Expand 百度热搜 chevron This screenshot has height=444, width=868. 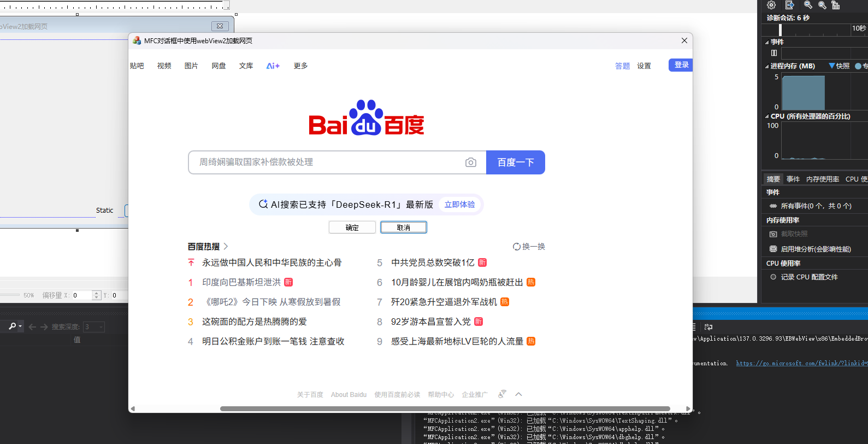(226, 247)
